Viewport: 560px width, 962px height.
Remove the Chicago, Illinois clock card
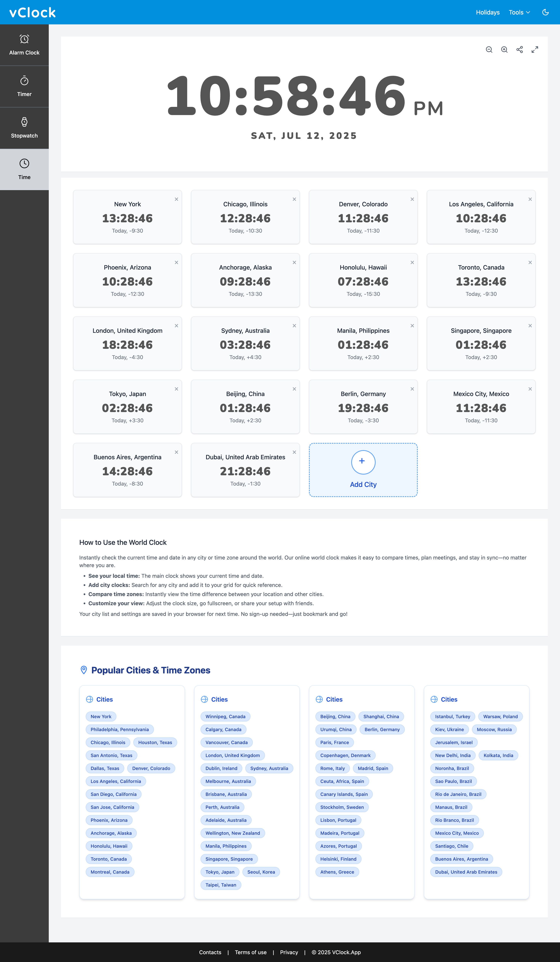[294, 199]
